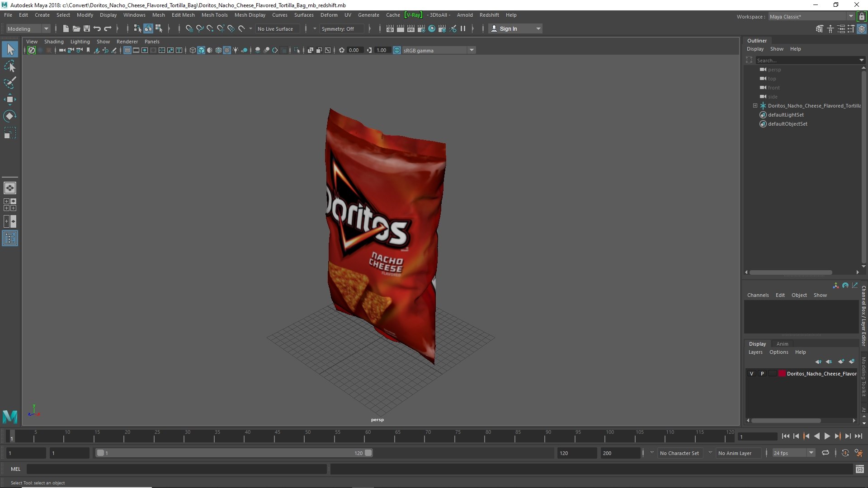Image resolution: width=868 pixels, height=488 pixels.
Task: Step forward one frame
Action: tap(848, 436)
